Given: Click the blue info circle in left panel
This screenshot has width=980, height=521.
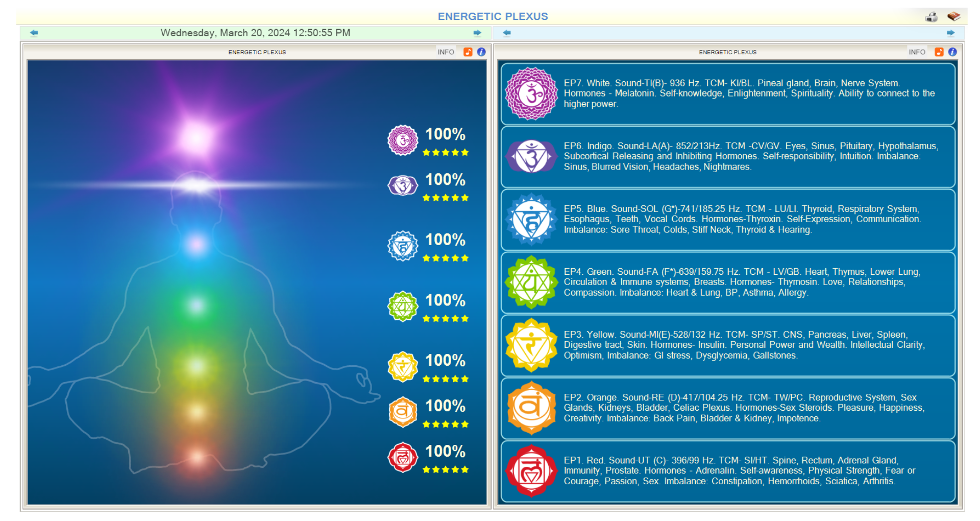Looking at the screenshot, I should tap(481, 52).
